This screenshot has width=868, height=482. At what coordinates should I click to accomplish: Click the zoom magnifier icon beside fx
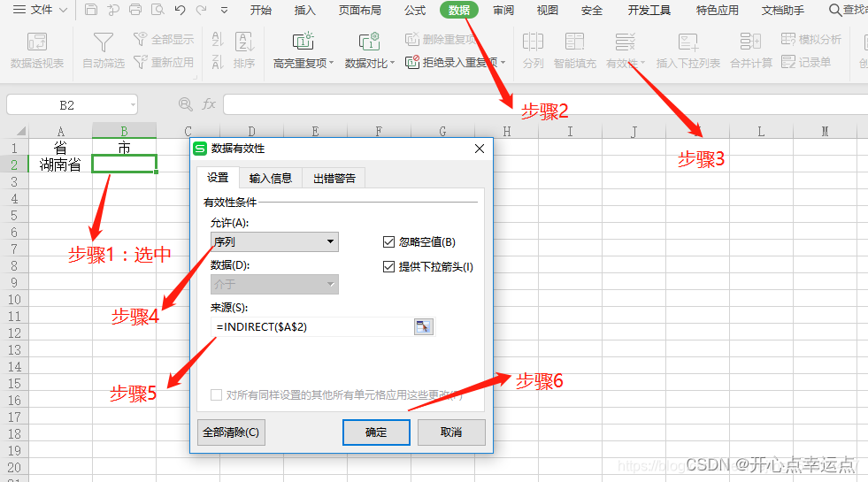[x=186, y=104]
